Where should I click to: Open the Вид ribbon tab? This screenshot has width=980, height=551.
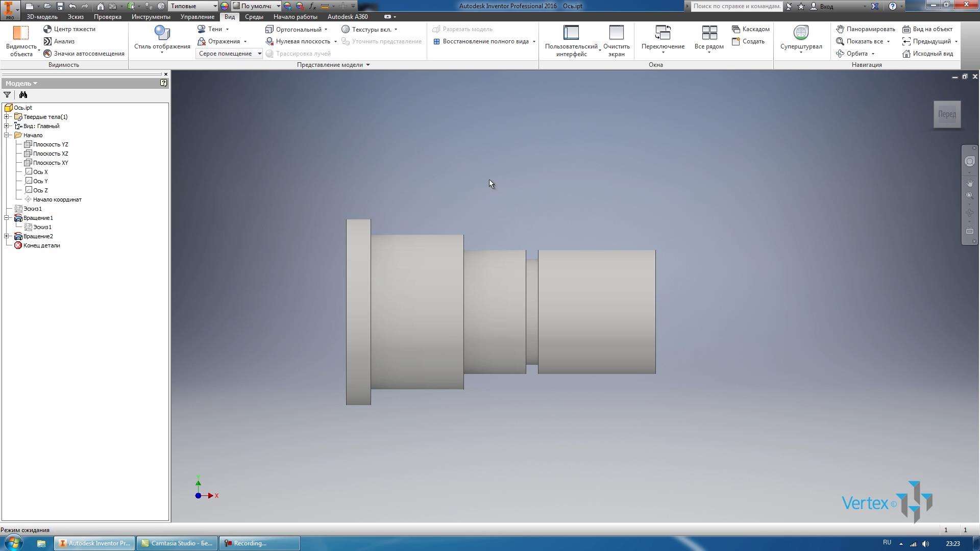click(228, 16)
